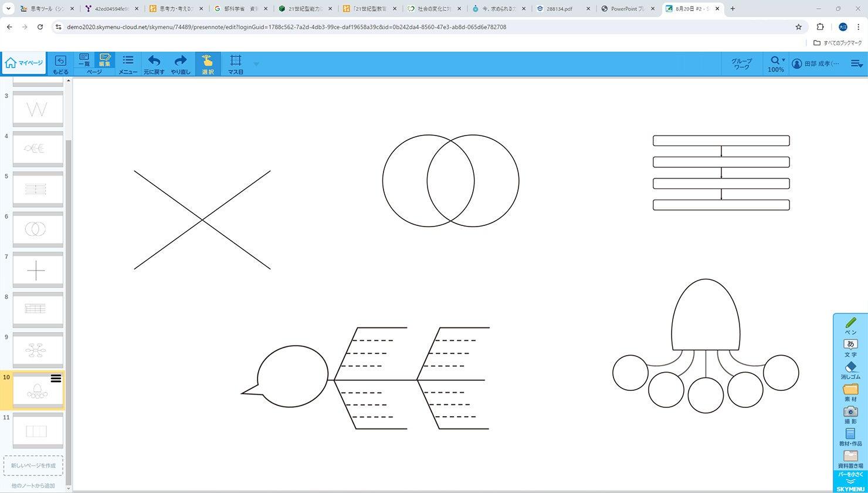Open the 素材 materials folder
This screenshot has height=493, width=868.
point(850,392)
